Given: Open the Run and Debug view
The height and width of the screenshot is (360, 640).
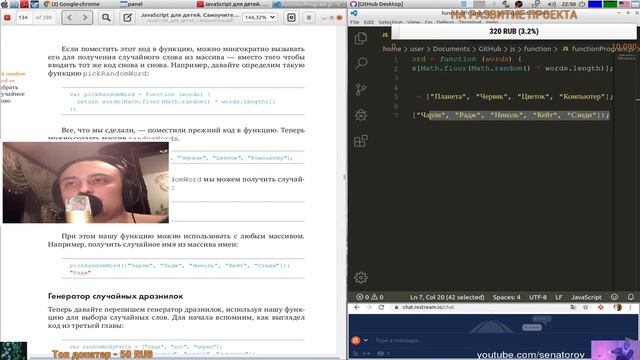Looking at the screenshot, I should point(361,115).
